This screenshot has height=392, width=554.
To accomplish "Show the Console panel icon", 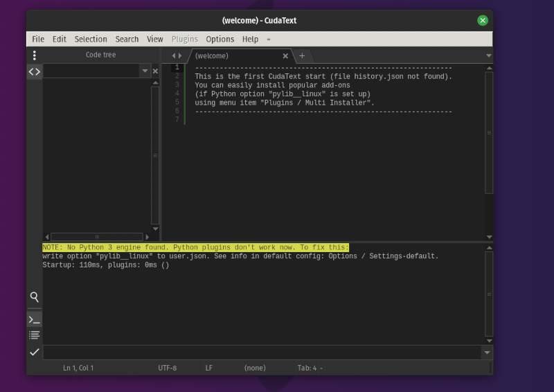I will click(x=34, y=320).
